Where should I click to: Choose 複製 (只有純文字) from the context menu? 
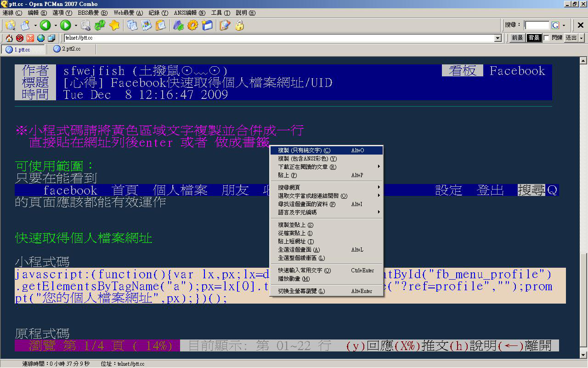coord(327,150)
